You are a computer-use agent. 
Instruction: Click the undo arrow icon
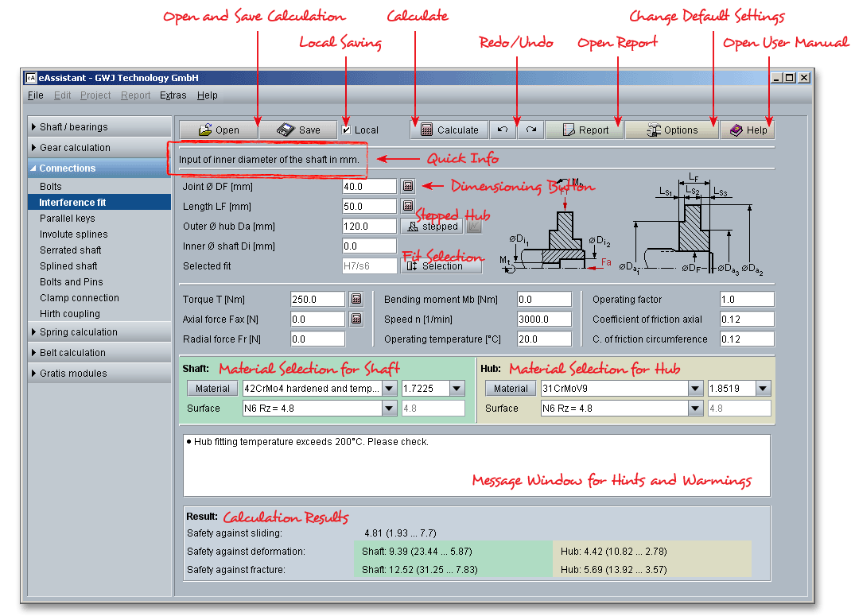(503, 130)
